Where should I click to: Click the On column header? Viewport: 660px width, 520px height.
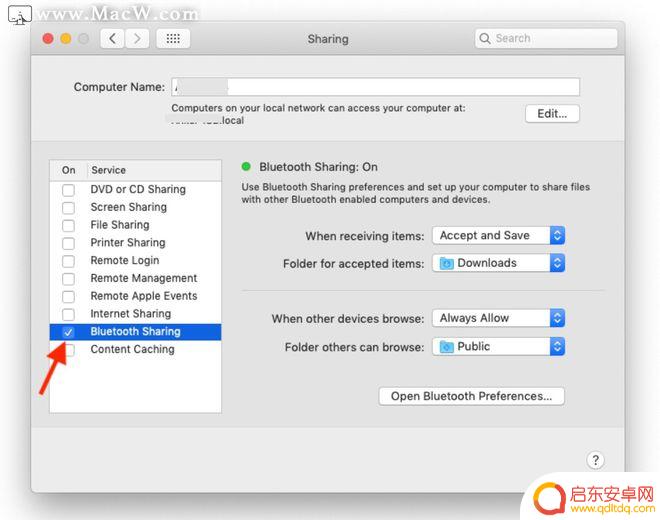tap(69, 170)
